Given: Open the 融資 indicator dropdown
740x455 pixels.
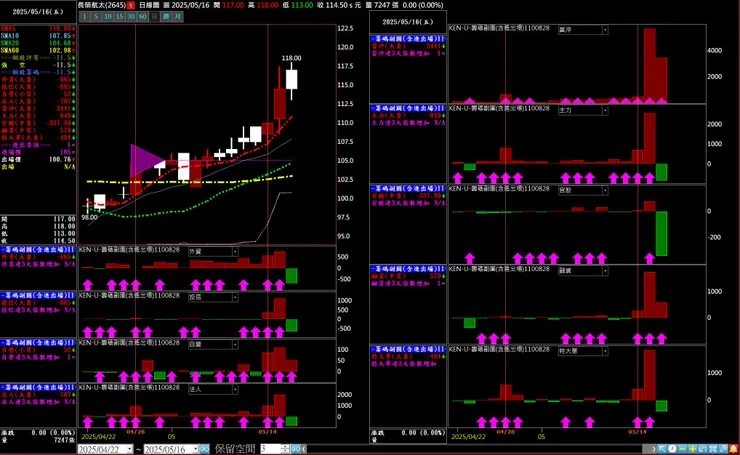Looking at the screenshot, I should tap(605, 271).
